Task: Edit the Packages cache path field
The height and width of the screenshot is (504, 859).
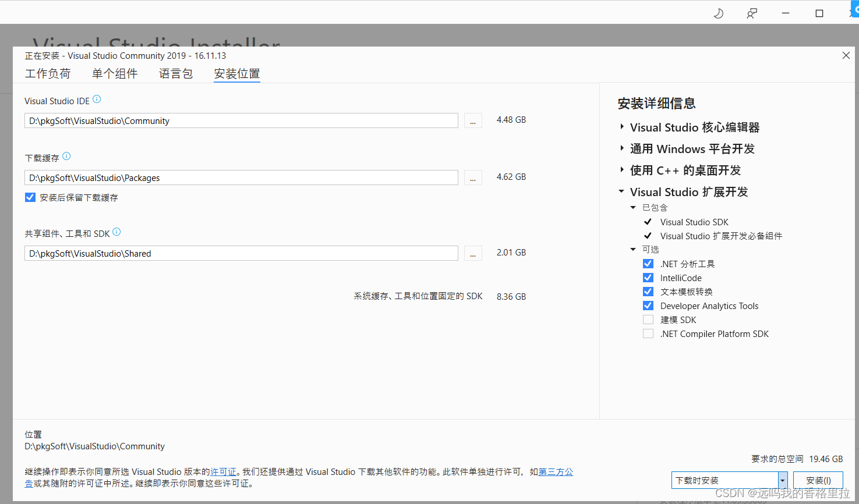Action: pyautogui.click(x=241, y=178)
